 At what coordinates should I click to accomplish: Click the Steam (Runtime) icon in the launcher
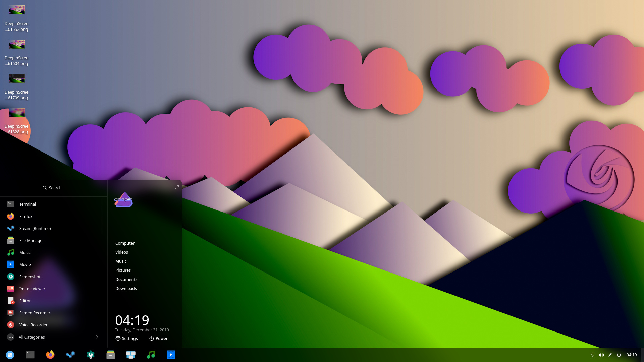[11, 228]
